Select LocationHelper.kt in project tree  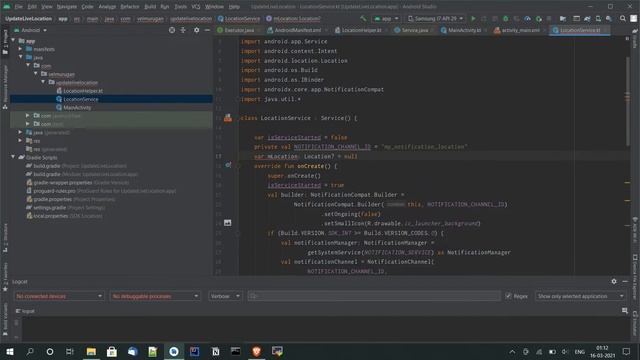[x=83, y=91]
